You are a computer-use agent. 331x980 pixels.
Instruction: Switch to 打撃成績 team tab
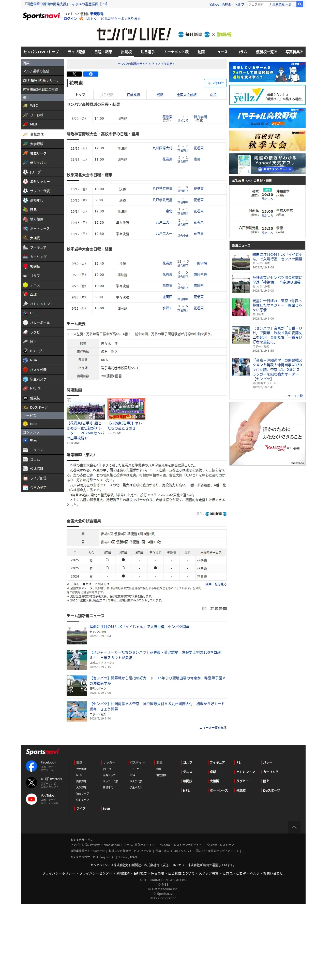[133, 95]
